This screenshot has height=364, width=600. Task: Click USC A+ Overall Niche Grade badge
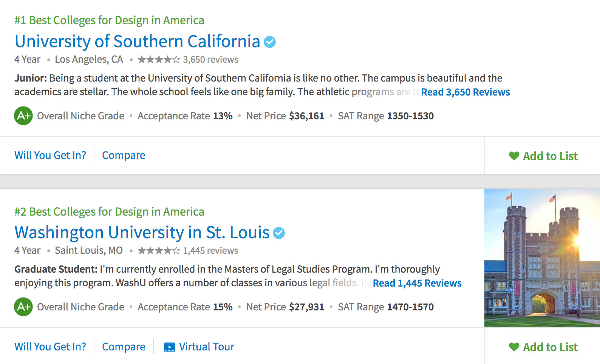coord(23,116)
